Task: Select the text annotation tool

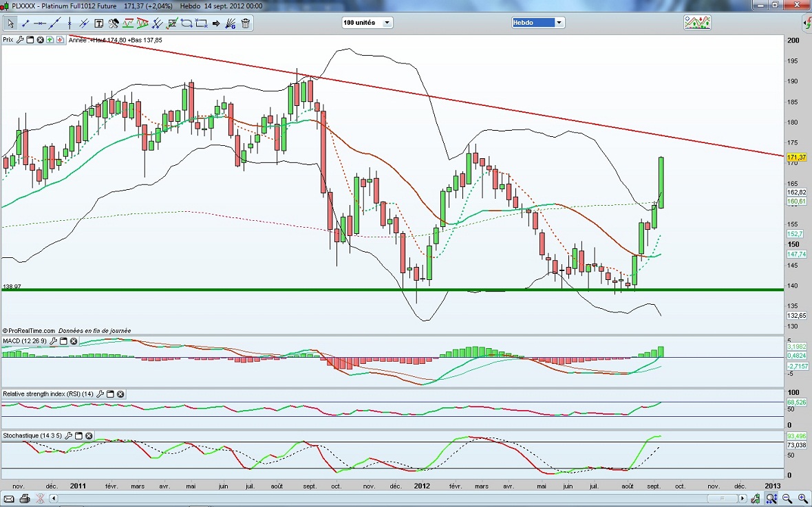Action: click(x=99, y=23)
